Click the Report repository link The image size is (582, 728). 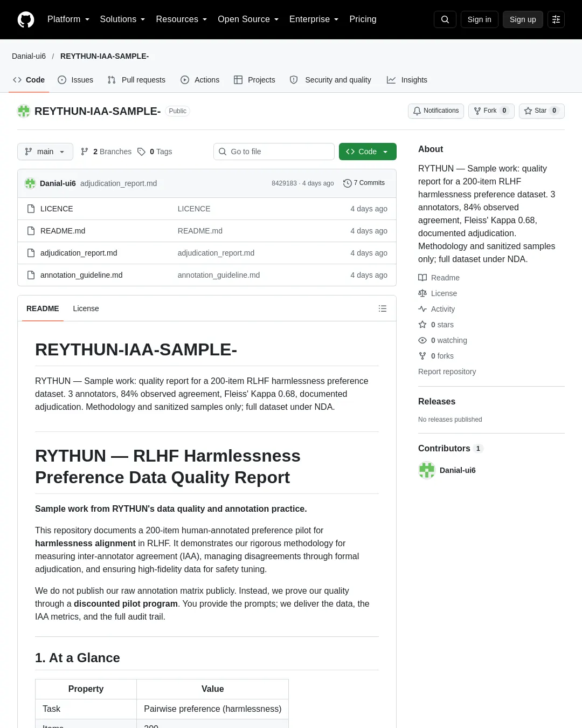(447, 372)
